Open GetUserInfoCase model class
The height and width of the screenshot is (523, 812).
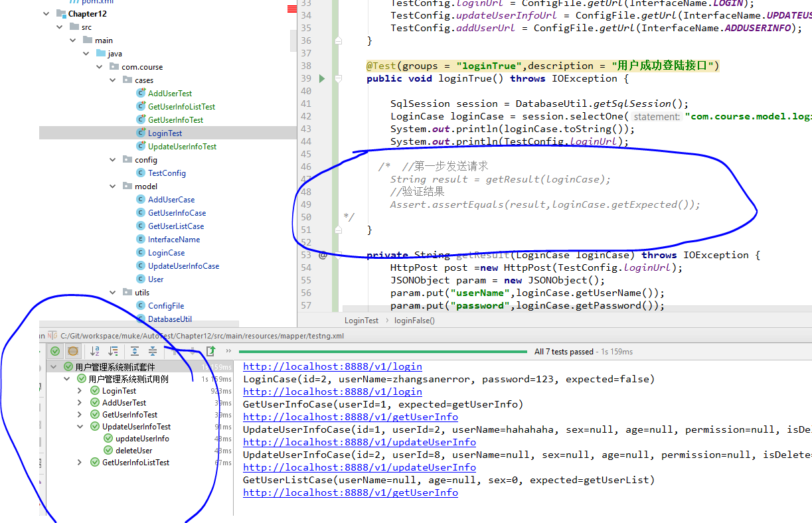(x=177, y=213)
